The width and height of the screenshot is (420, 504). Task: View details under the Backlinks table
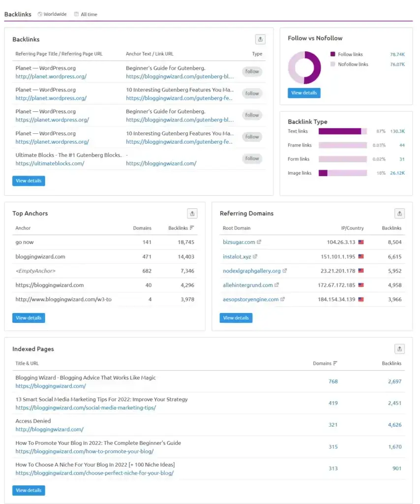pyautogui.click(x=28, y=181)
